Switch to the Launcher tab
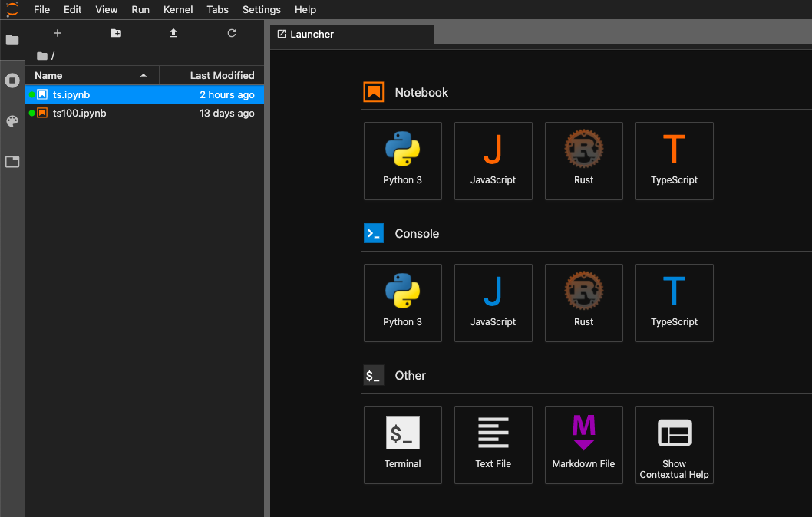Image resolution: width=812 pixels, height=517 pixels. [312, 35]
